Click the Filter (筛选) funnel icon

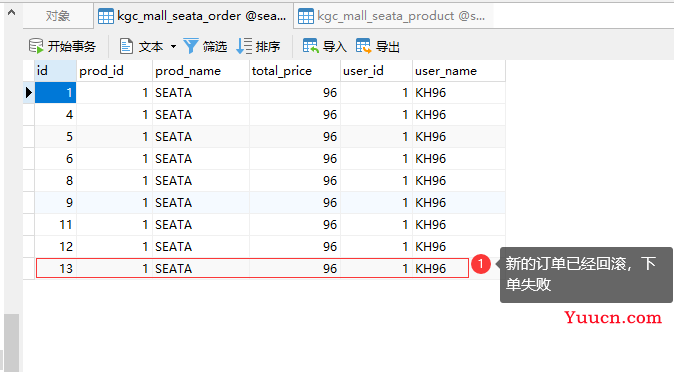pyautogui.click(x=190, y=46)
